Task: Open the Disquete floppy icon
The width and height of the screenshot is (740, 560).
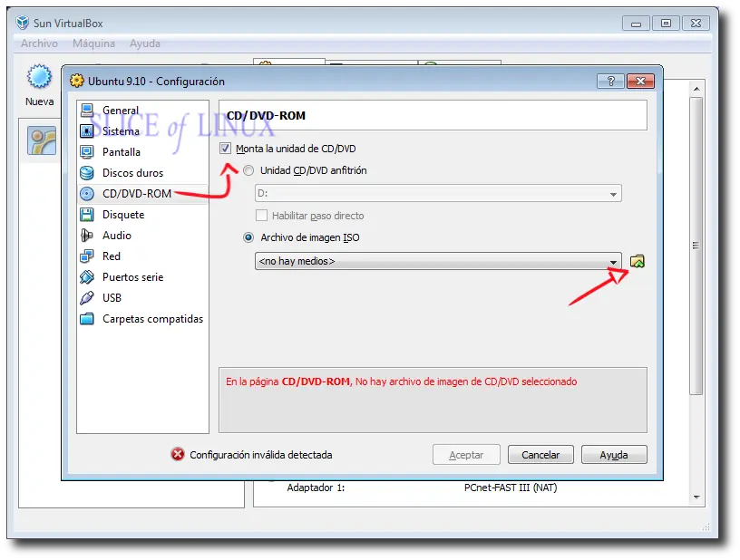Action: [87, 215]
